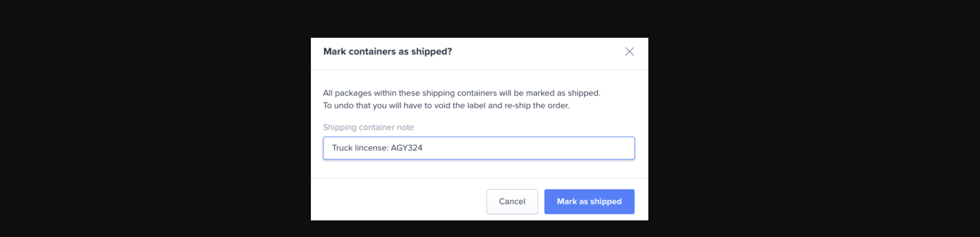Screen dimensions: 980x237
Task: Click the word 'Truck' in the note input
Action: tap(342, 148)
